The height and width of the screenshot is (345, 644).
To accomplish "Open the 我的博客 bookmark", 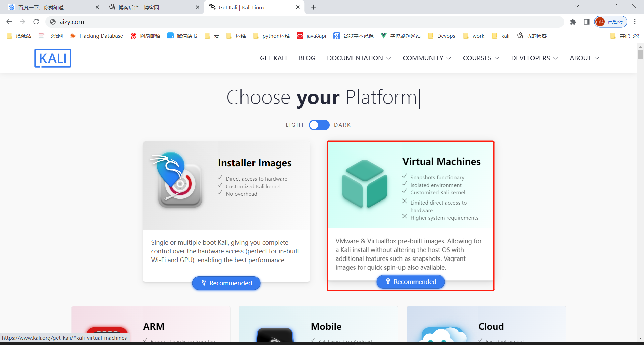I will (x=532, y=36).
